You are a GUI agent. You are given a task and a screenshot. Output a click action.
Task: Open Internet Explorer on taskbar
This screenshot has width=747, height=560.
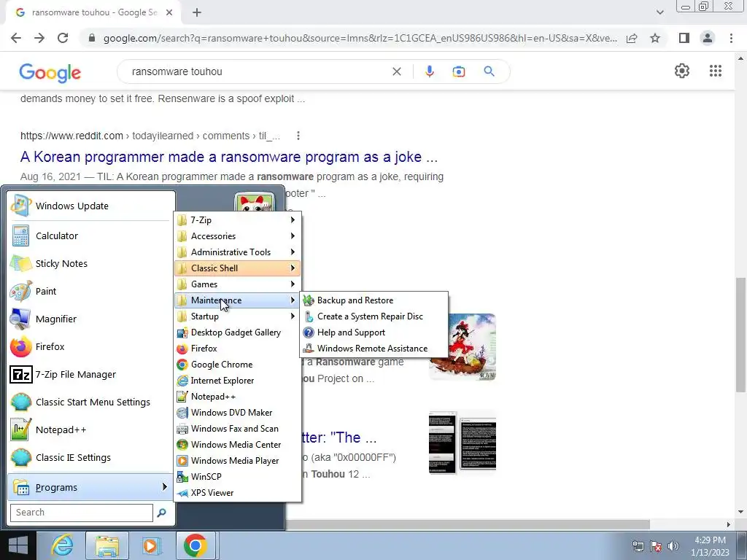pos(63,545)
